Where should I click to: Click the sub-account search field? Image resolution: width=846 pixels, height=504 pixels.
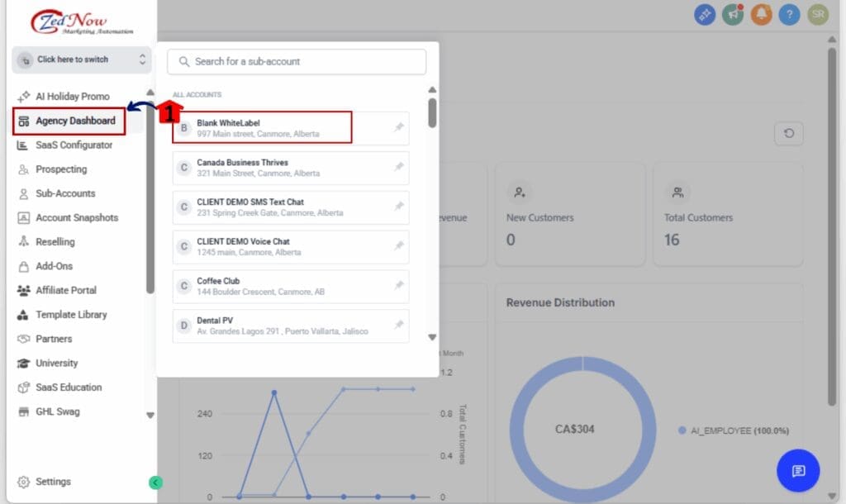pyautogui.click(x=297, y=62)
